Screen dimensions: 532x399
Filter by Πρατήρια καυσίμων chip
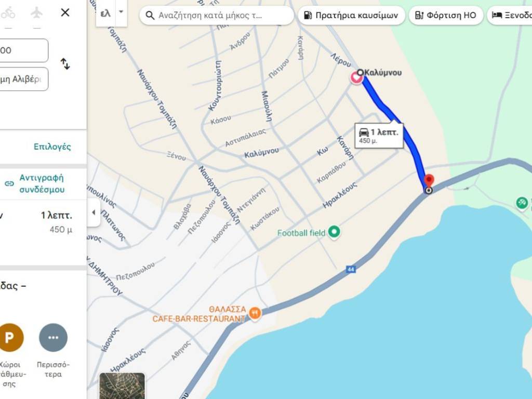(x=352, y=15)
